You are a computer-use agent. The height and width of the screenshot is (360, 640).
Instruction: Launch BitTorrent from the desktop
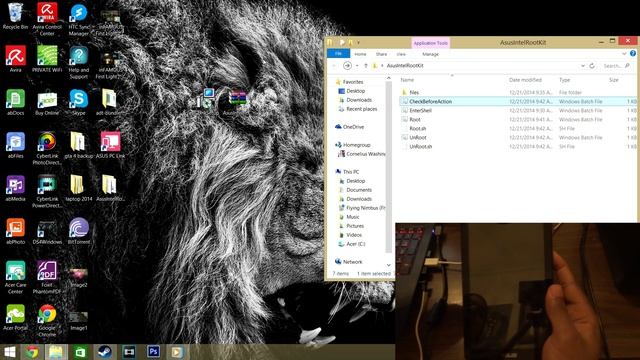pos(79,231)
